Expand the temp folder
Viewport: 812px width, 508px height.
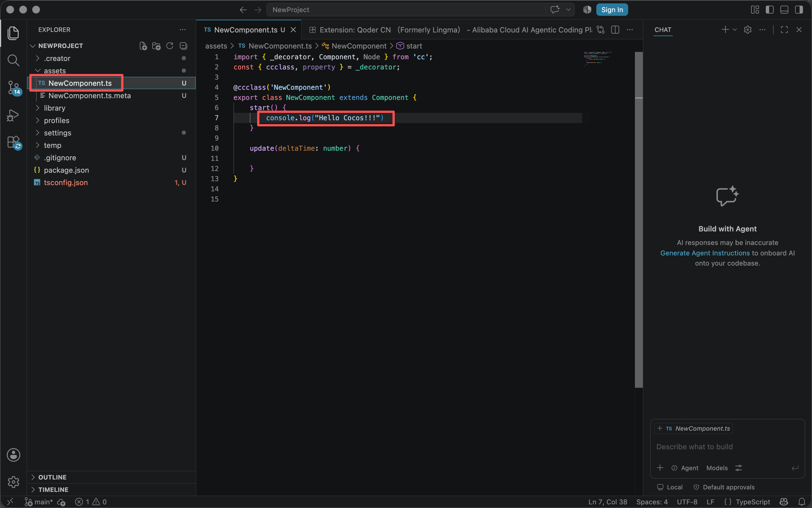click(111, 145)
